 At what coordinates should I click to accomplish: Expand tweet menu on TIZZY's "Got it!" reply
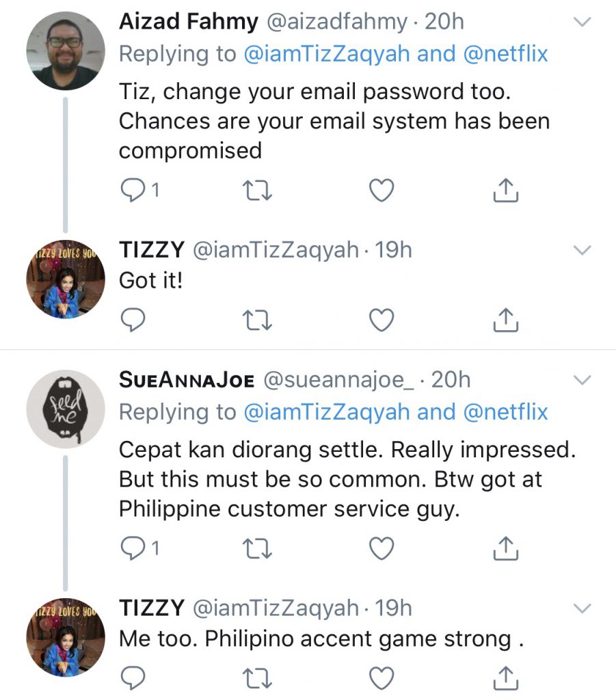point(581,250)
